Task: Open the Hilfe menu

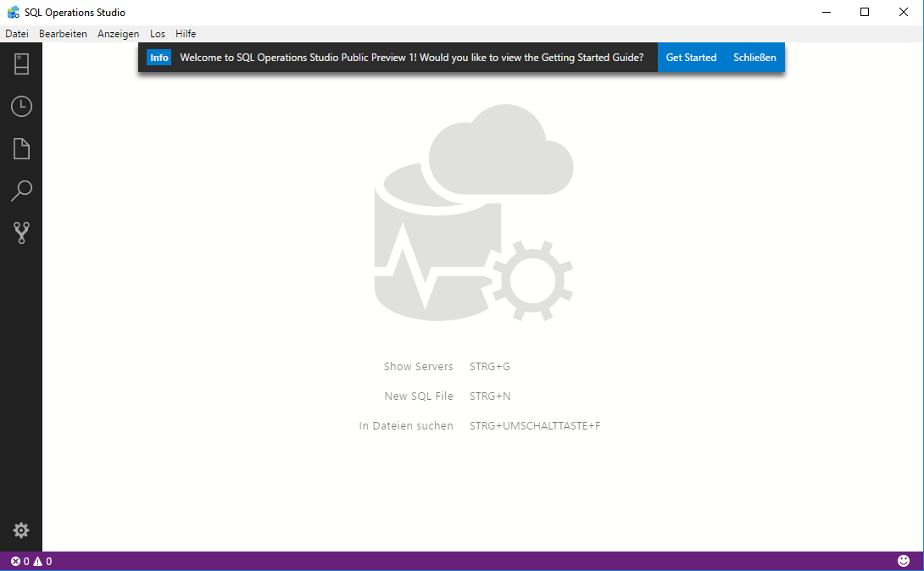Action: pos(185,33)
